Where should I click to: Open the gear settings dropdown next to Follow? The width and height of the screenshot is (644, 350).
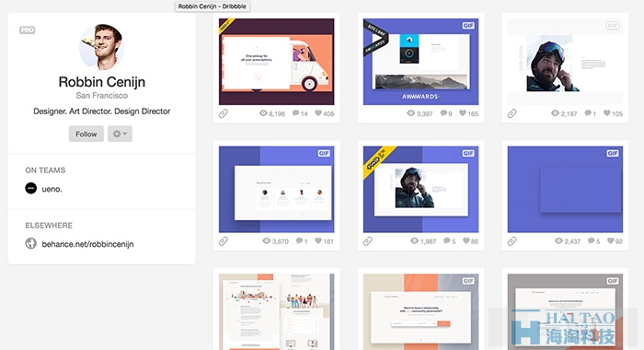(x=120, y=134)
